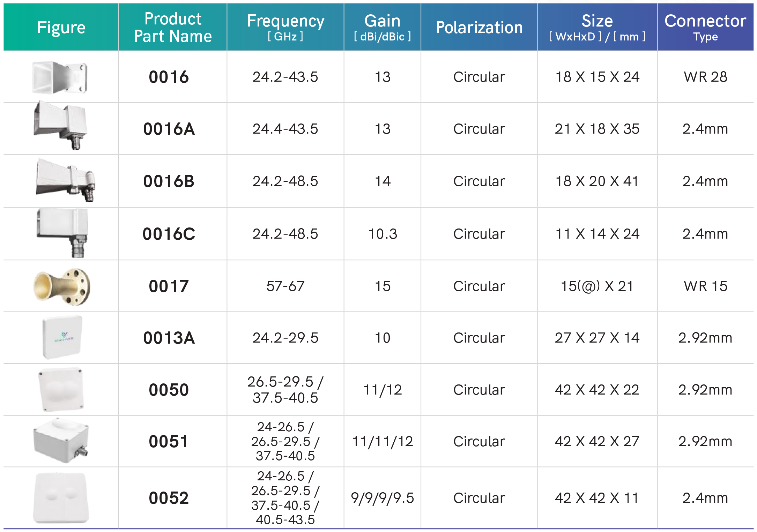Select the brass 0017 conical horn image

point(62,287)
